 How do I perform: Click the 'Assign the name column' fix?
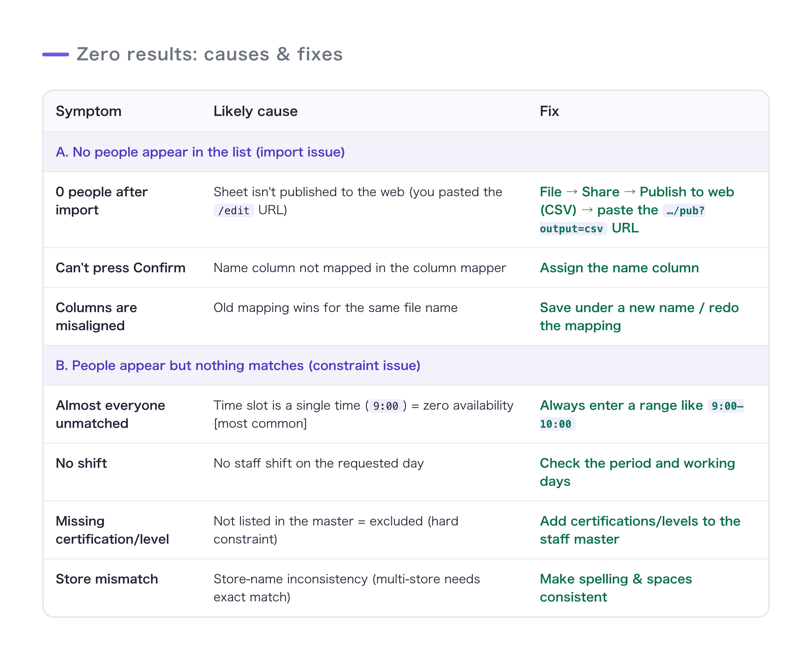(619, 268)
